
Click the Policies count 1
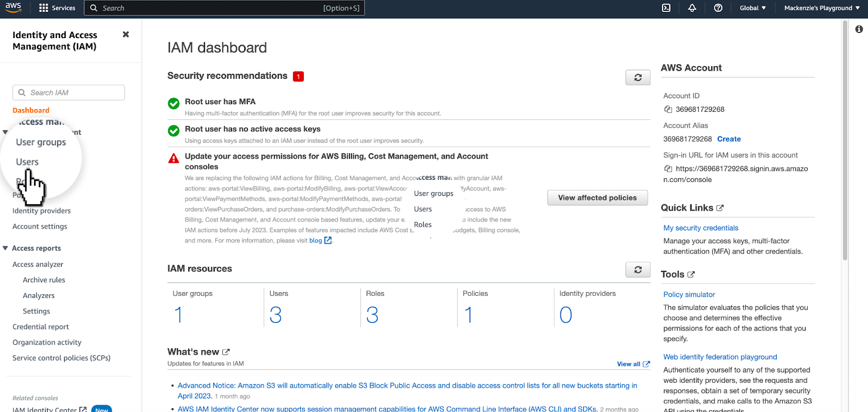(x=468, y=315)
